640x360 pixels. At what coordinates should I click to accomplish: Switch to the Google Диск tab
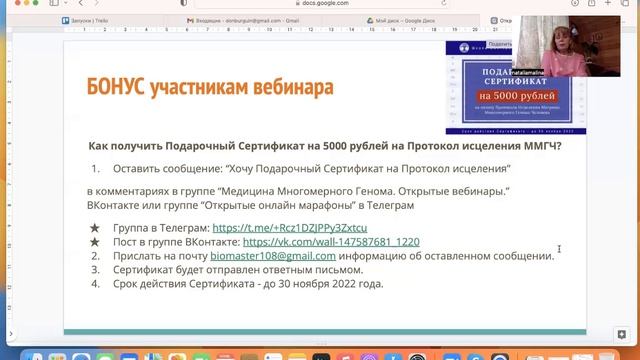pos(400,20)
